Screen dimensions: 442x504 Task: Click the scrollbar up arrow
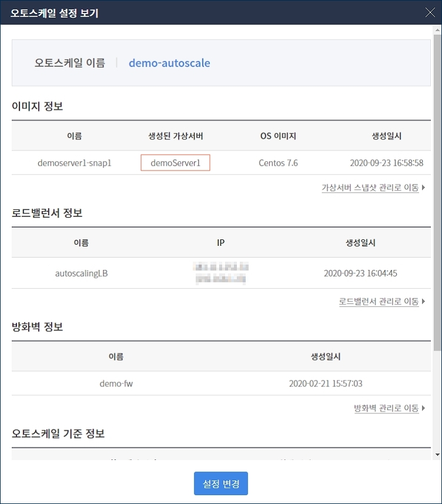coord(437,31)
